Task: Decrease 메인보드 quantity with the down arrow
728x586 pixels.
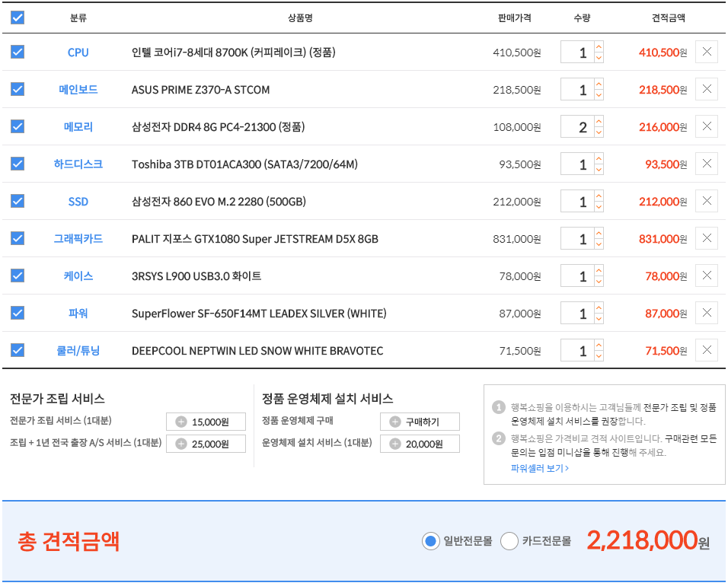Action: [599, 94]
